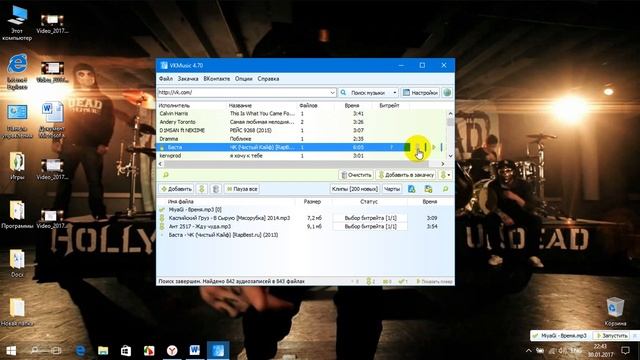Select the Dramma Поближе track
The image size is (640, 360).
[x=302, y=139]
